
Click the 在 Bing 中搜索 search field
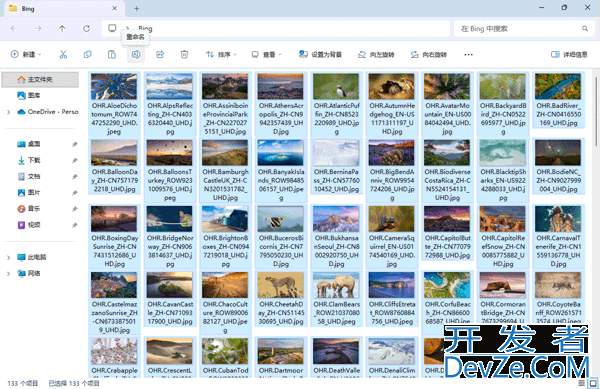coord(524,29)
